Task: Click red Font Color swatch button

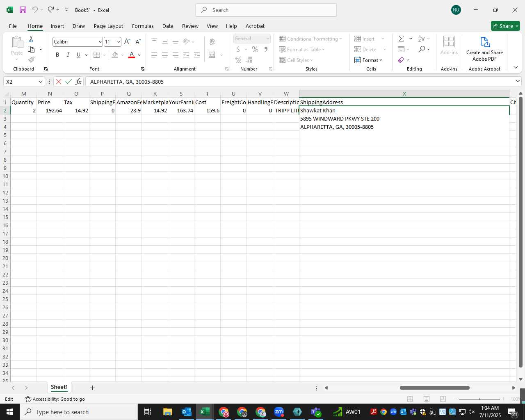Action: click(132, 55)
